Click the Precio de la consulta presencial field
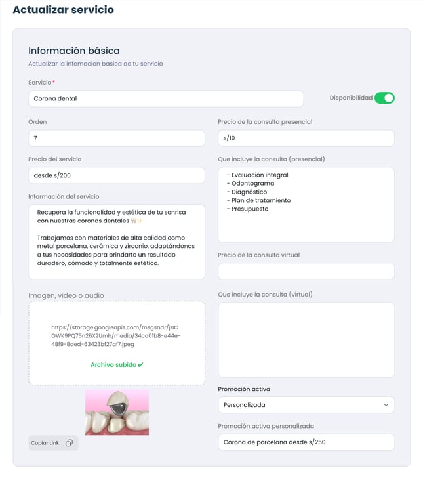This screenshot has width=423, height=504. (306, 138)
